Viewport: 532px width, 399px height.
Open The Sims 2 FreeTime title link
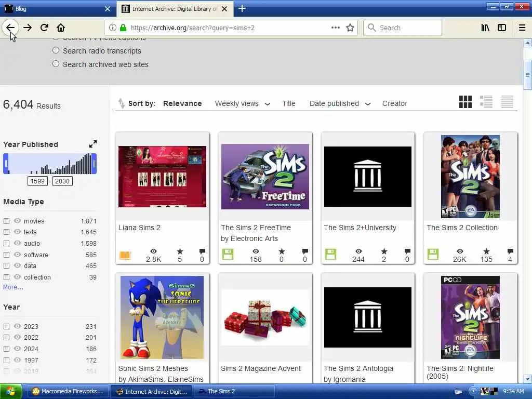(x=256, y=228)
